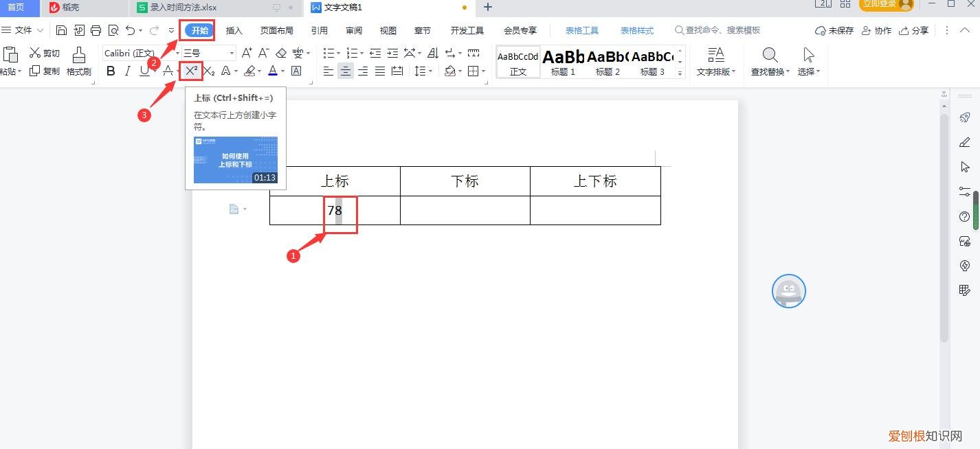Switch to the 插入 ribbon tab
This screenshot has width=980, height=449.
234,30
